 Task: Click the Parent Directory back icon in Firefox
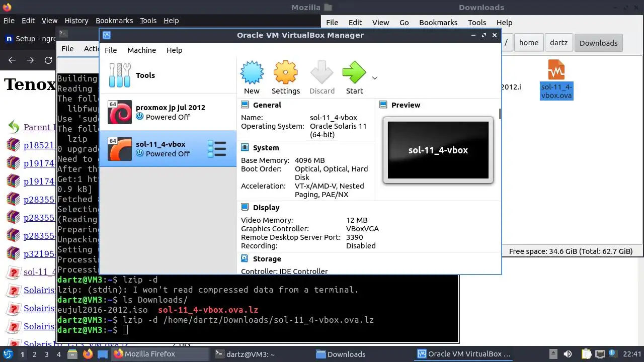point(14,127)
